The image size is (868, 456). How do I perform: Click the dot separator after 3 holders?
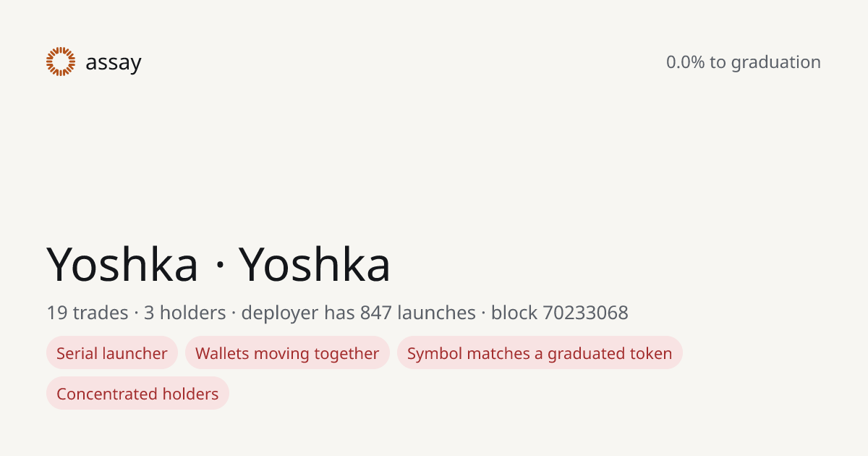[x=234, y=313]
